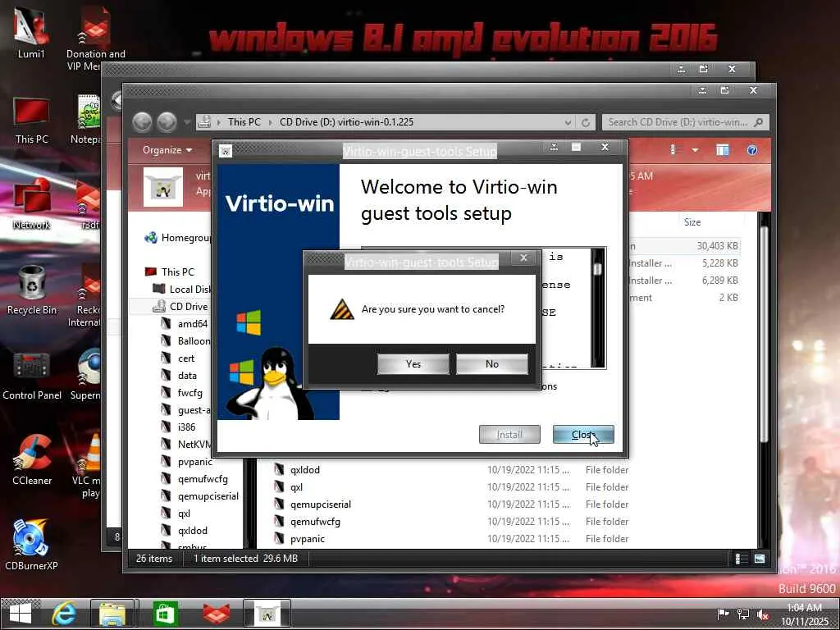Expand the address bar history dropdown
The image size is (840, 630).
pyautogui.click(x=568, y=123)
